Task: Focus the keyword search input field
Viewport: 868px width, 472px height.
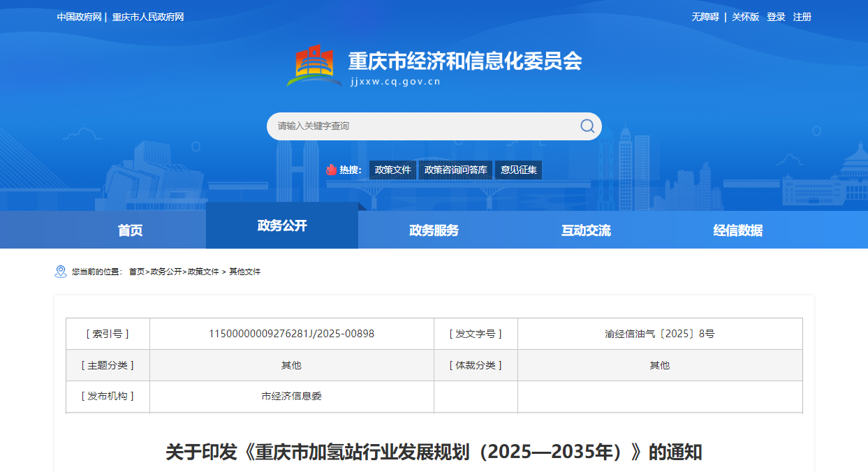Action: coord(419,126)
